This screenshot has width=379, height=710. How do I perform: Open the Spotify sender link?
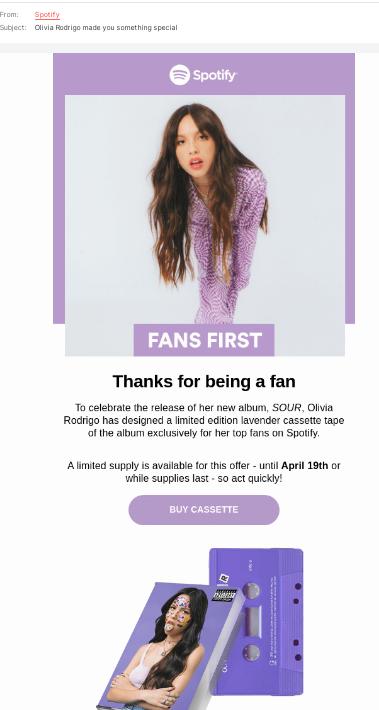[47, 14]
